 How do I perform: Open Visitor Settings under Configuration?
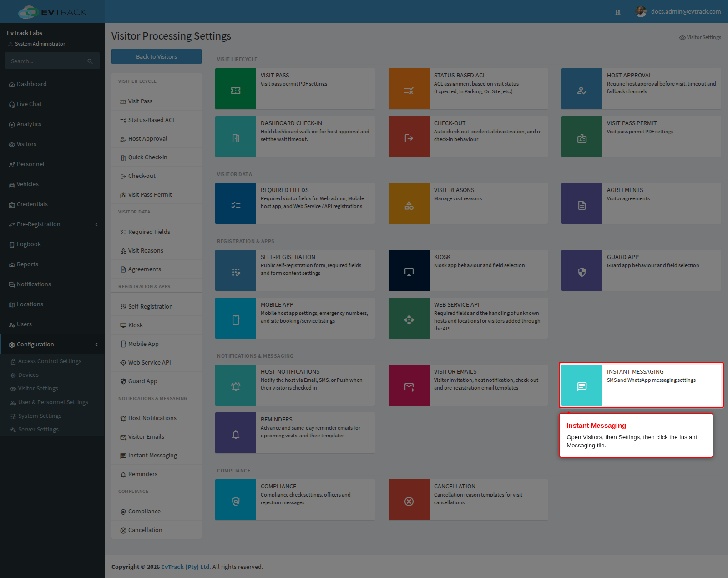tap(52, 389)
